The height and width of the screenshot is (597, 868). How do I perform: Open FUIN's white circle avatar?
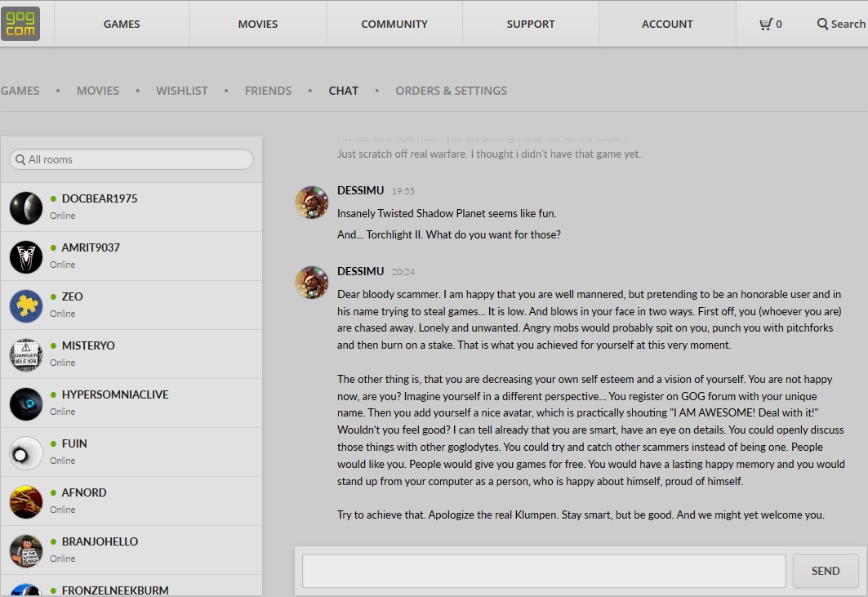tap(26, 453)
